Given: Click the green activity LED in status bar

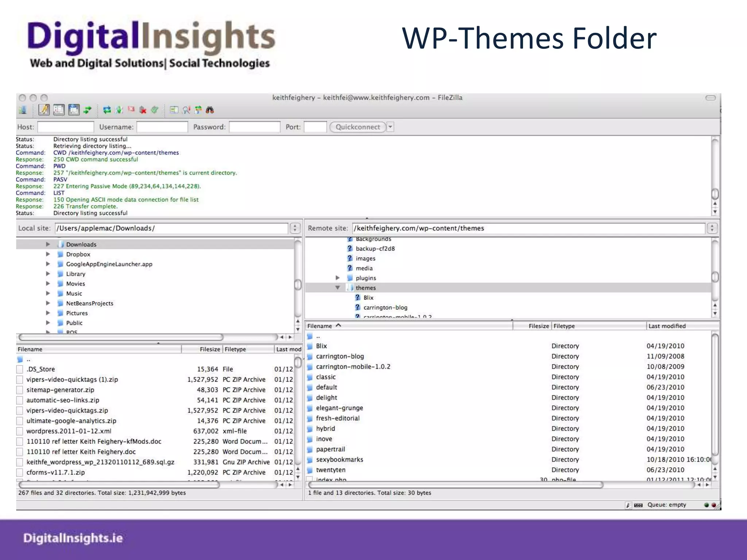Looking at the screenshot, I should [x=707, y=505].
